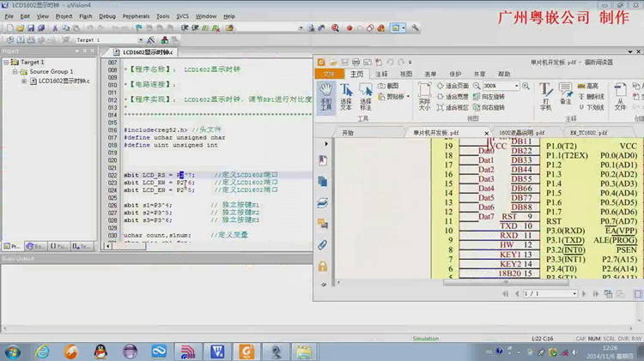
Task: Open the Foxit File (文件) tab
Action: [329, 74]
